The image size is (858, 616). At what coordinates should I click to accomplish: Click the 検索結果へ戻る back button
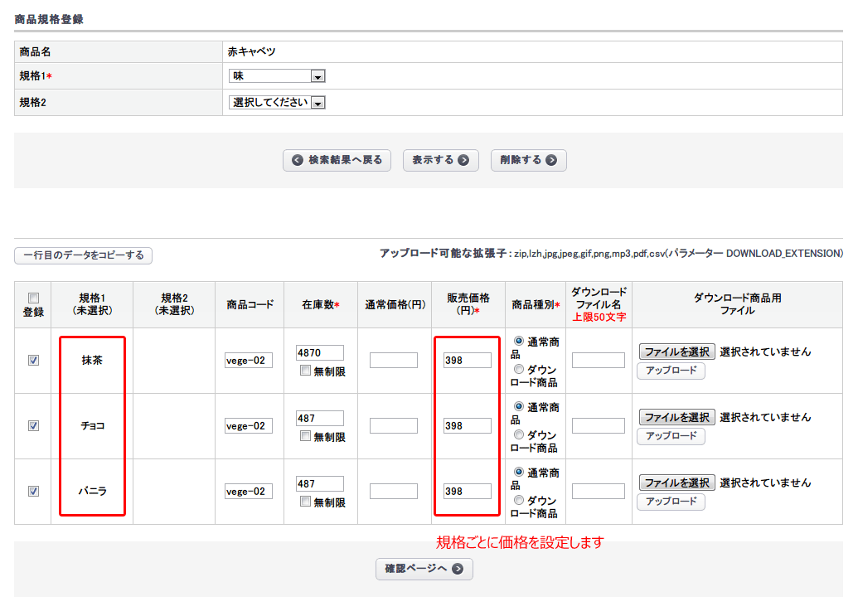pos(337,160)
